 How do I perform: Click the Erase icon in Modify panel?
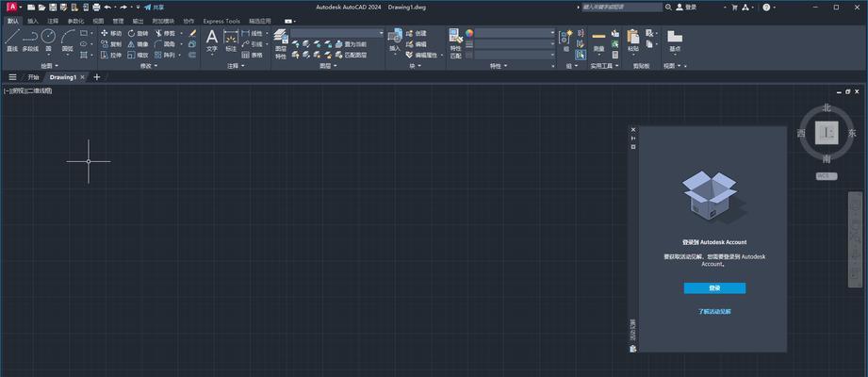[x=192, y=33]
